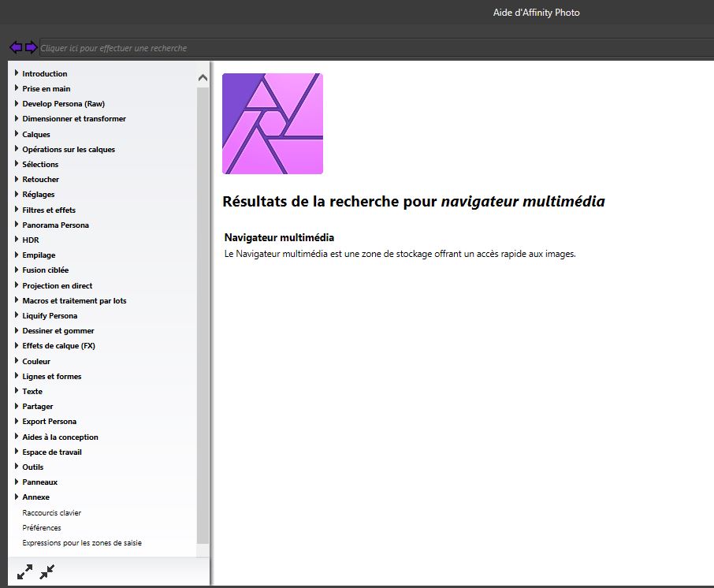This screenshot has height=588, width=714.
Task: Expand the Opérations sur les calques arrow
Action: pyautogui.click(x=17, y=148)
